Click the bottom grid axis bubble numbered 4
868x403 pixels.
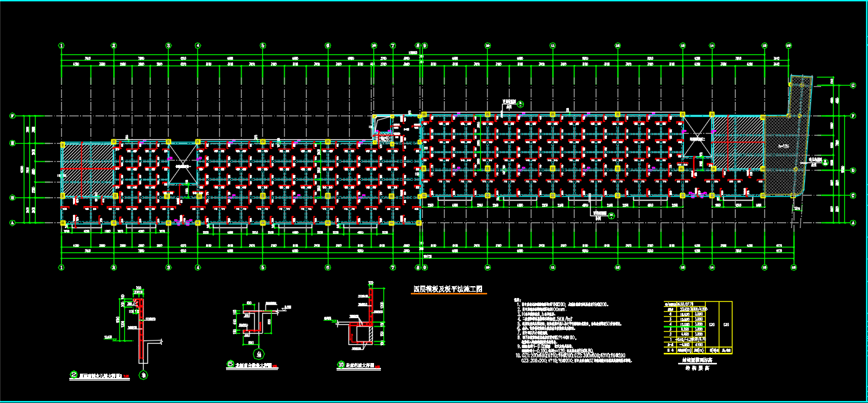coord(197,267)
